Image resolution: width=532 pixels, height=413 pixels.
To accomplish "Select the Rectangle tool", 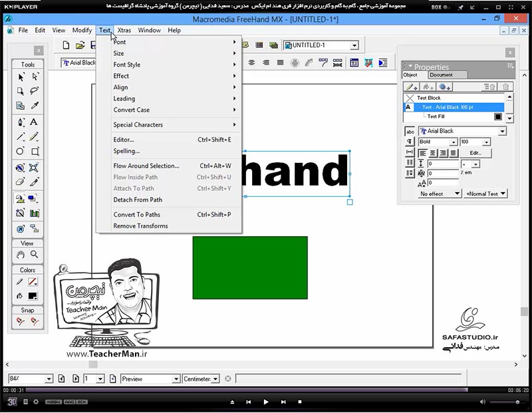I will click(x=35, y=152).
